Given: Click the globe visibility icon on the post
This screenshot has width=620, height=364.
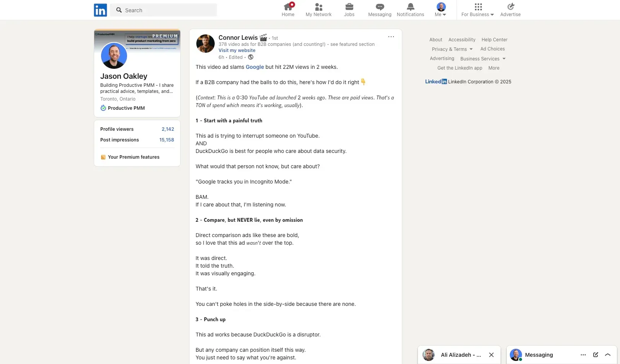Looking at the screenshot, I should 251,57.
